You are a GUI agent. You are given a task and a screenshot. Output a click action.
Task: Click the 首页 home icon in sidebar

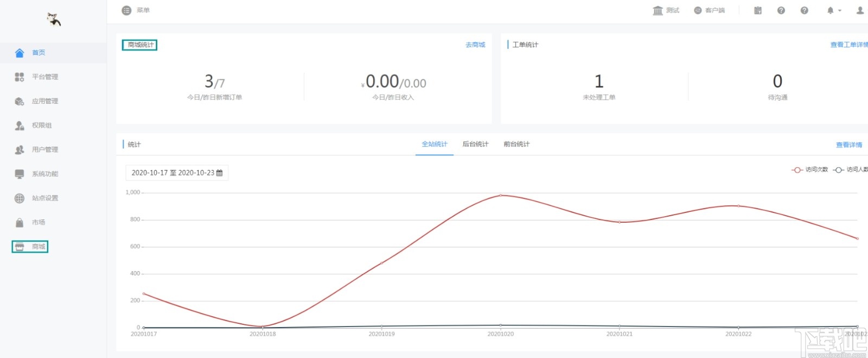tap(20, 53)
